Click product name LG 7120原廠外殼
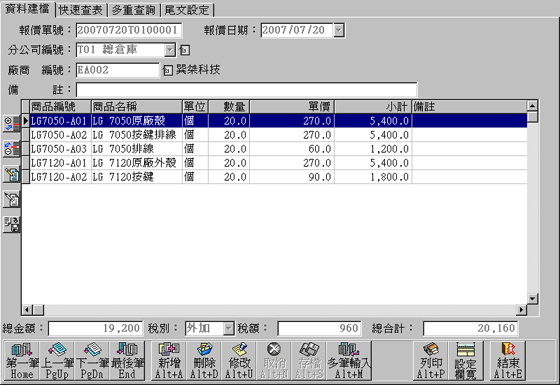This screenshot has height=385, width=560. (135, 163)
